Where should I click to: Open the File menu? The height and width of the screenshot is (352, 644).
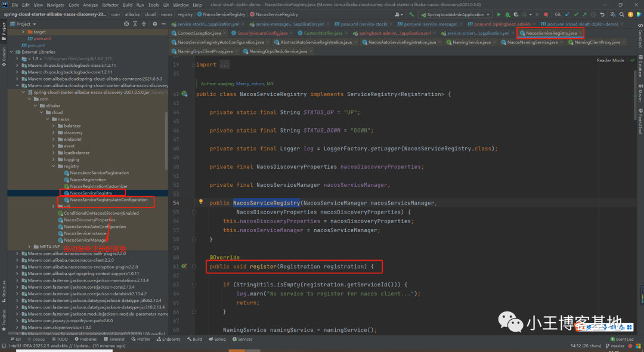pos(15,5)
